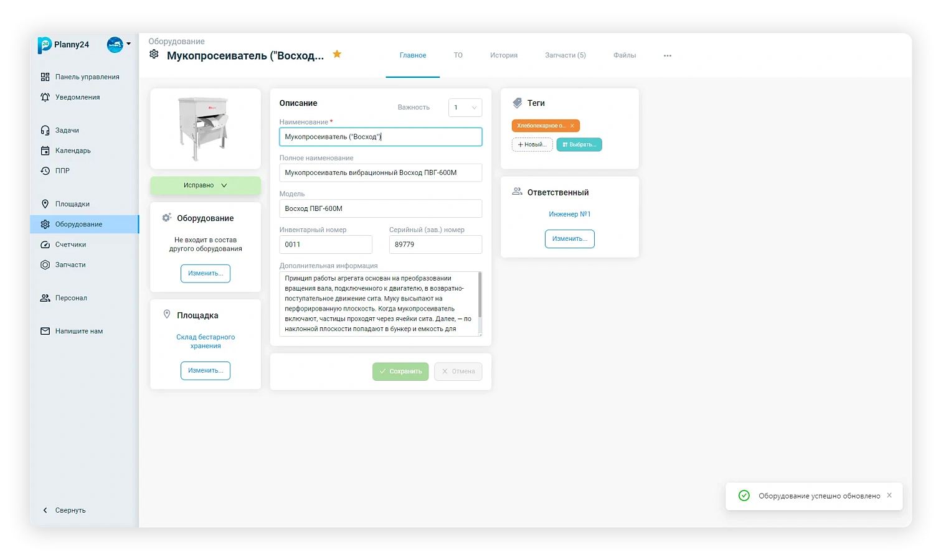Open ППР history clock icon
This screenshot has width=941, height=560.
(45, 170)
